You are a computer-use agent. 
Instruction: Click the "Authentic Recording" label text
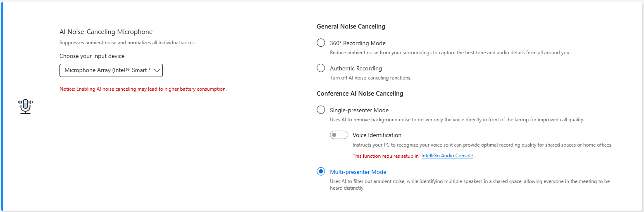[x=356, y=68]
